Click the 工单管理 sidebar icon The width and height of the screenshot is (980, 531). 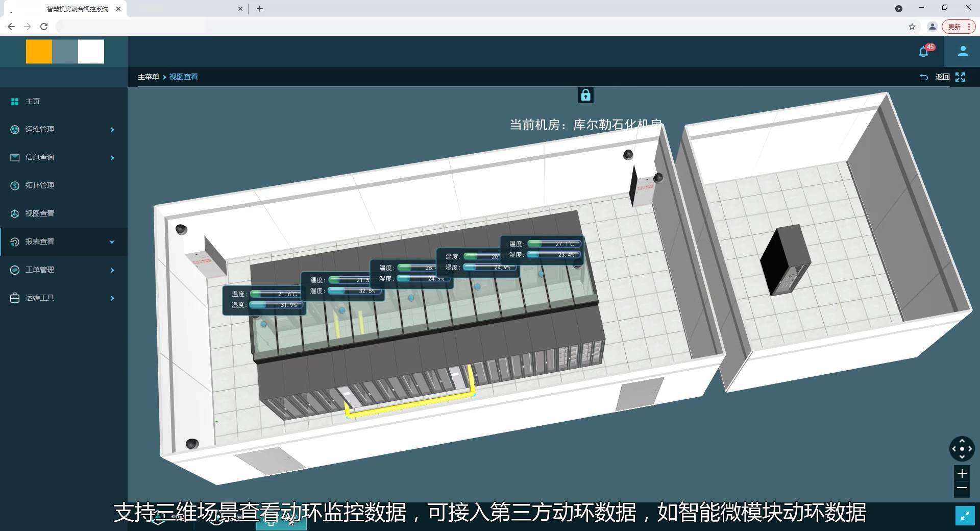coord(15,270)
